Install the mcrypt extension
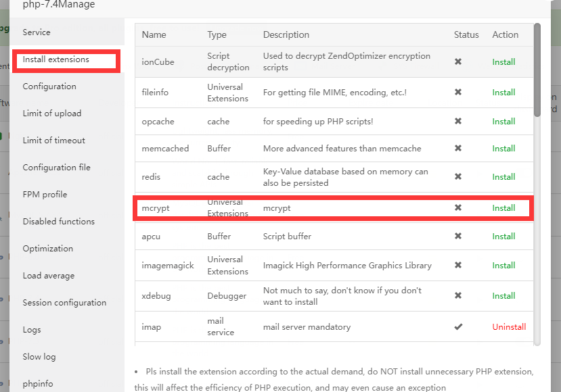The width and height of the screenshot is (561, 392). click(503, 208)
